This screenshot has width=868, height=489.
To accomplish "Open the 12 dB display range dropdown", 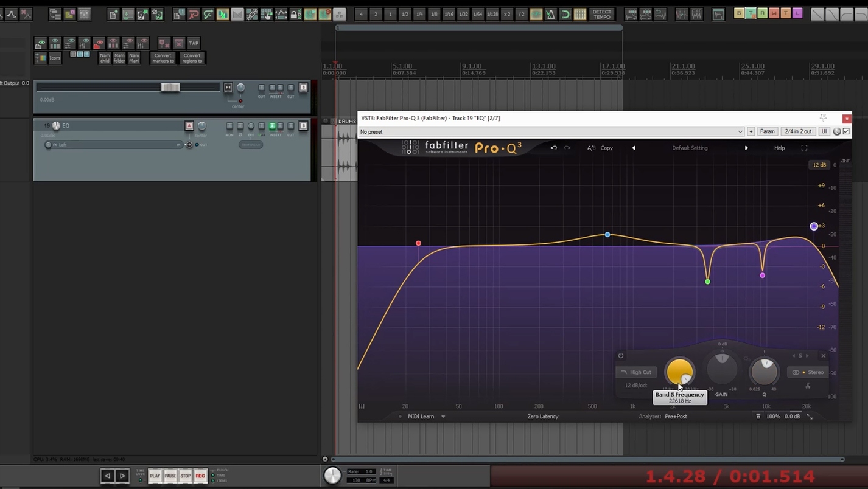I will pyautogui.click(x=819, y=165).
